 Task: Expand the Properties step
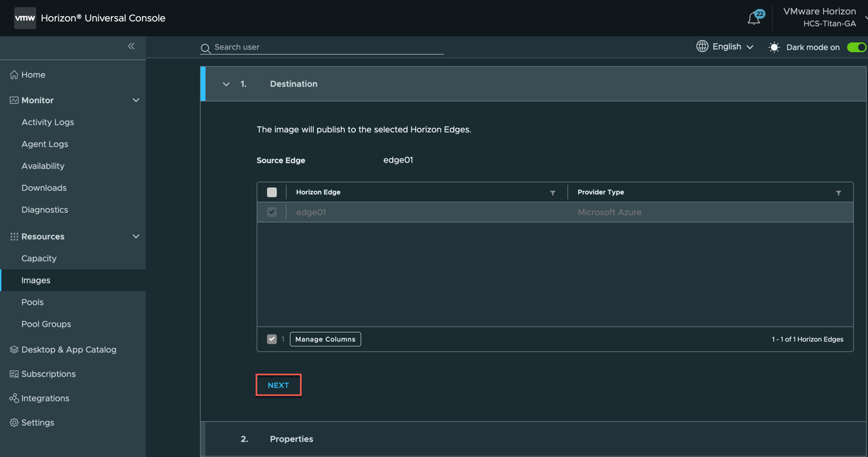click(x=536, y=439)
